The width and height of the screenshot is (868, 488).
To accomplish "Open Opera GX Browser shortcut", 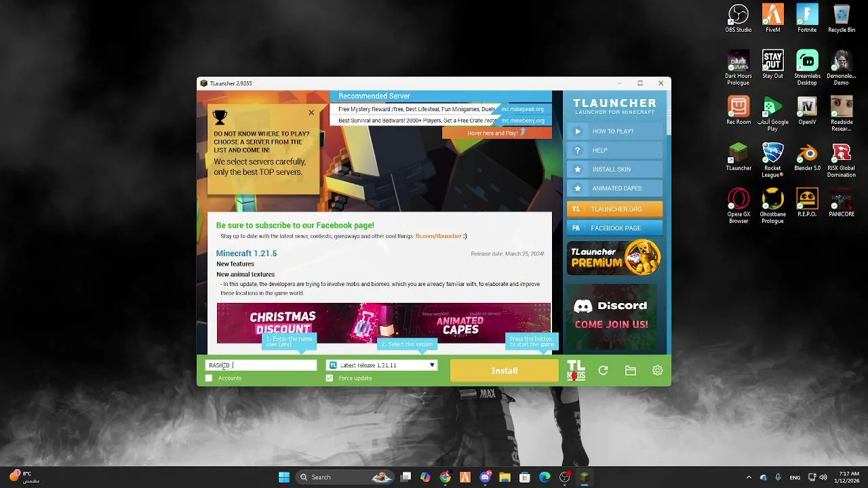I will tap(738, 206).
